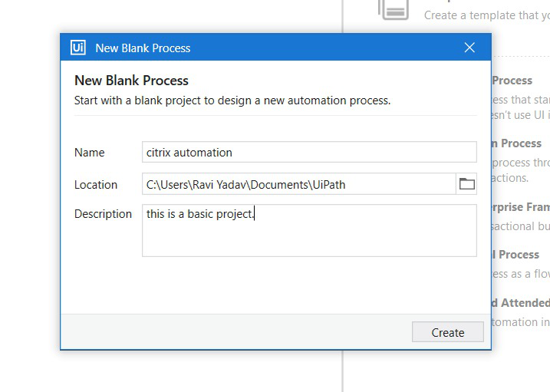Click the Name label
550x392 pixels.
[89, 153]
